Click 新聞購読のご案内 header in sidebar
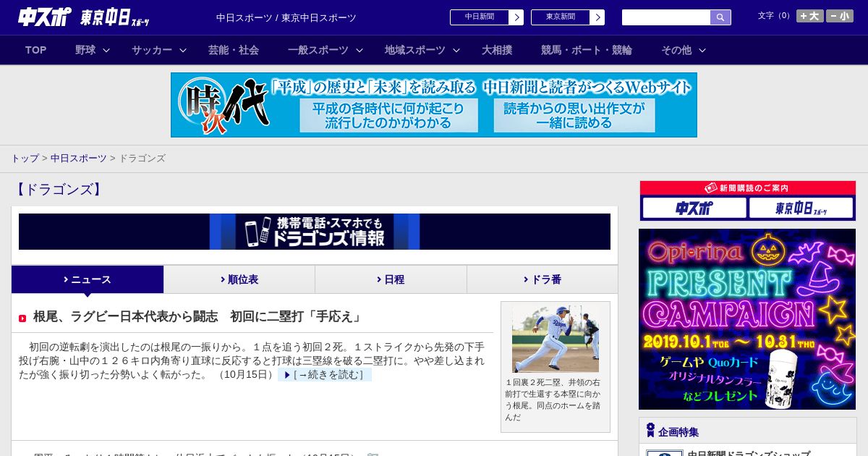 point(748,188)
